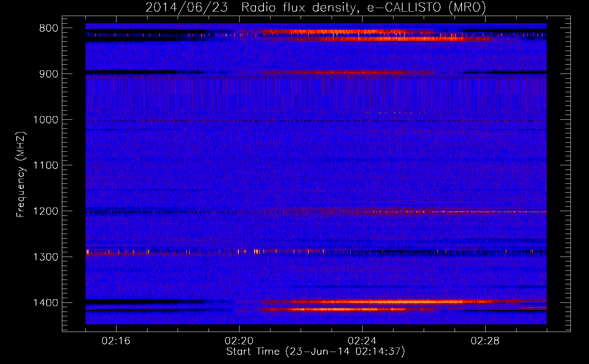Image resolution: width=589 pixels, height=364 pixels.
Task: Click the 02:16 time axis label
Action: 116,341
